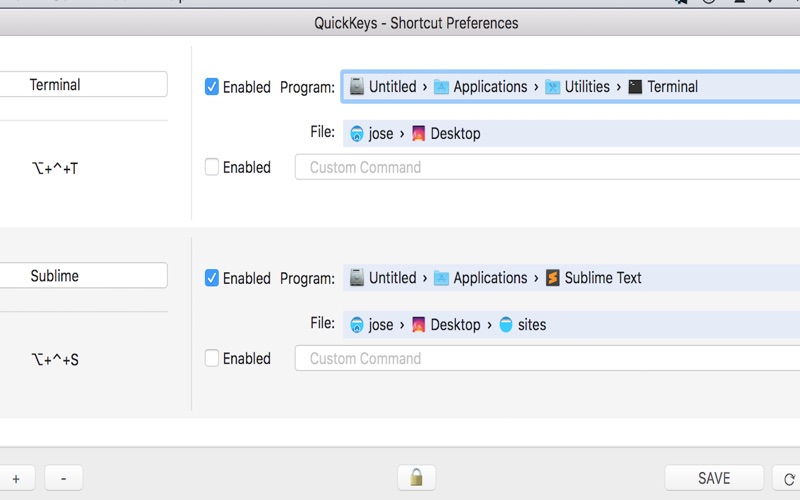This screenshot has width=800, height=500.
Task: Check Enabled for Sublime custom command
Action: 212,358
